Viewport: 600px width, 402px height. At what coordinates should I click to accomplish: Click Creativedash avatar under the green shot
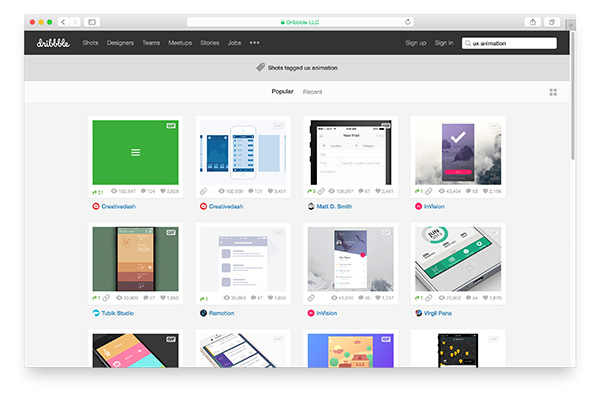[x=96, y=206]
